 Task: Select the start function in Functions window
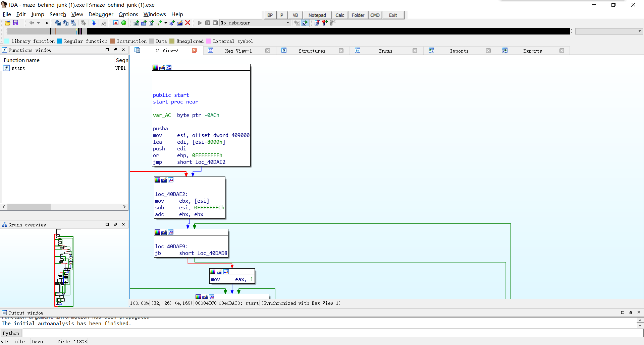coord(64,68)
